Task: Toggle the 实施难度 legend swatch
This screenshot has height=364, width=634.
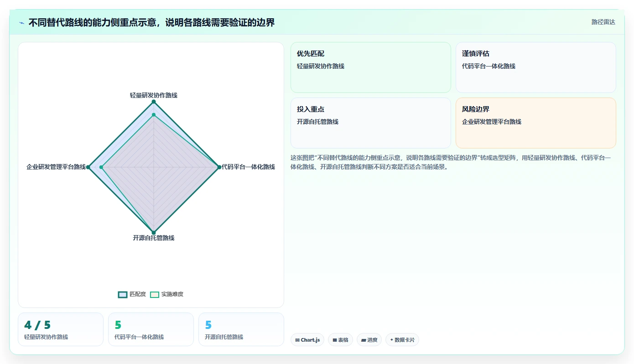Action: click(155, 294)
